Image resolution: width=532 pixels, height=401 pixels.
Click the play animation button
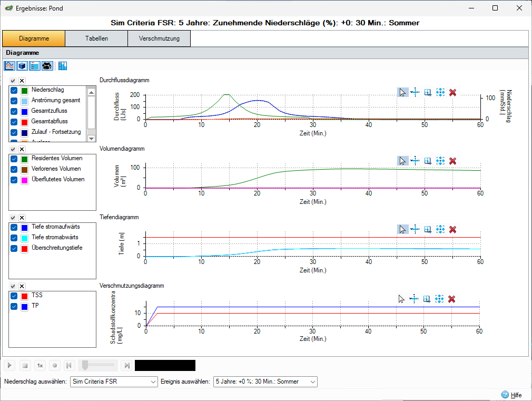click(x=9, y=365)
